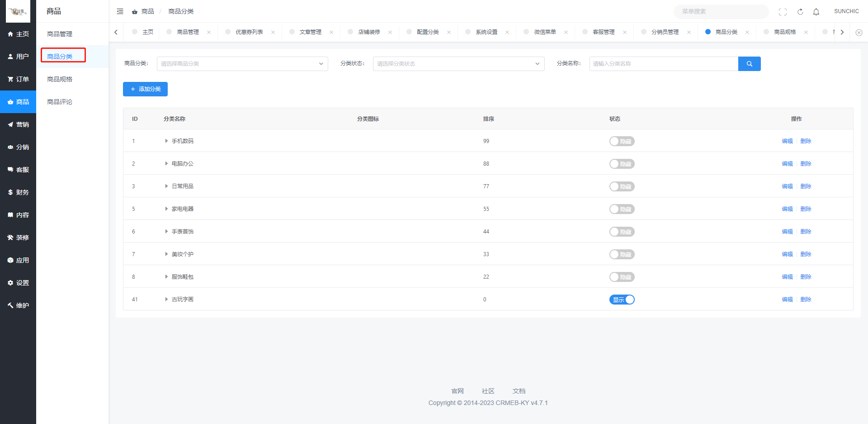Close the 优惠券列表 tab

[x=273, y=32]
